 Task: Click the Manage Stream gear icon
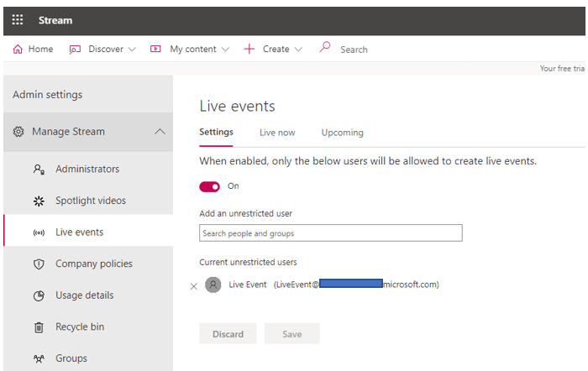18,132
